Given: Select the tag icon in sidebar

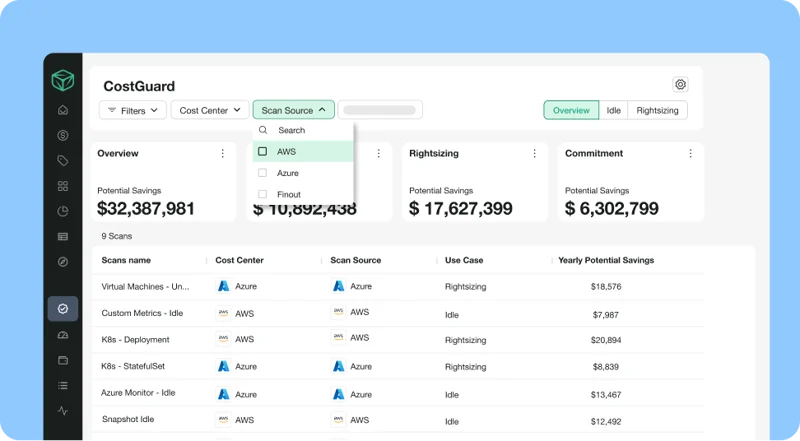Looking at the screenshot, I should (63, 161).
